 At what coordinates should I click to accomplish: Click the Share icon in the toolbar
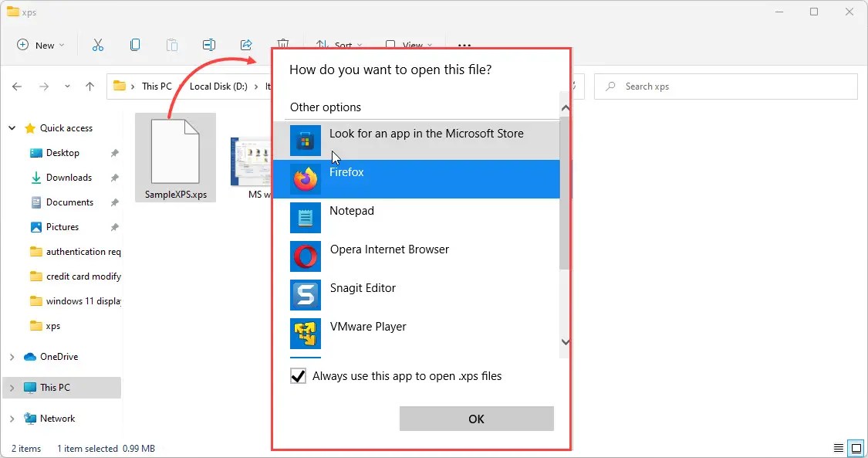(x=246, y=45)
